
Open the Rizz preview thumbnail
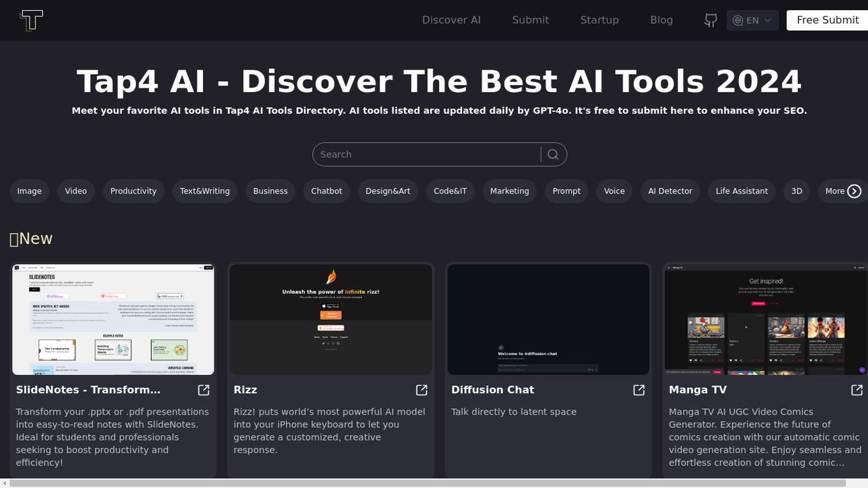(x=331, y=319)
